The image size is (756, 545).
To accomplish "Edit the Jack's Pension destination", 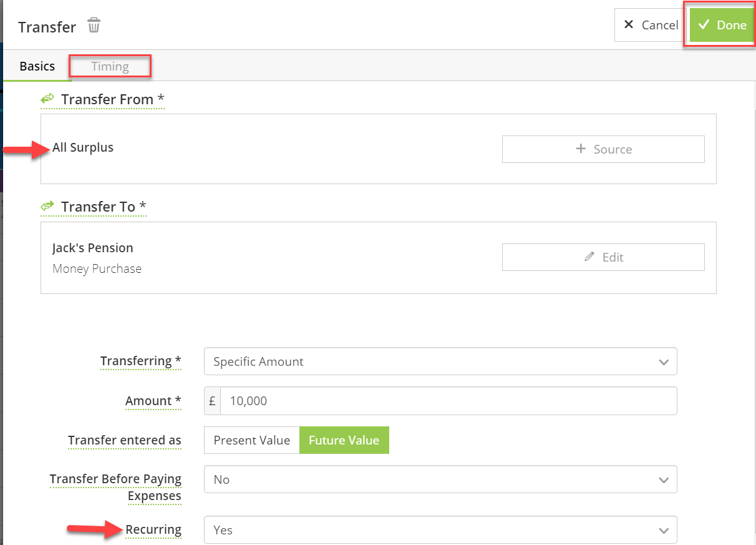I will (603, 257).
